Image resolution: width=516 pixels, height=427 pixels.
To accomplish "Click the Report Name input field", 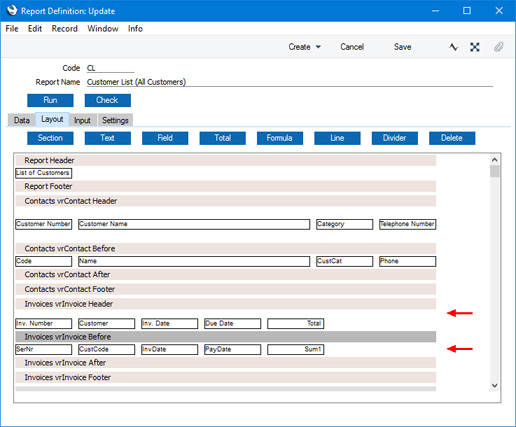I will pos(289,82).
